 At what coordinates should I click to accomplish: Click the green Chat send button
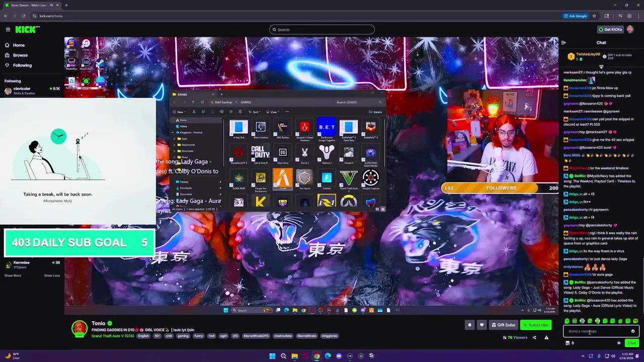[x=632, y=343]
